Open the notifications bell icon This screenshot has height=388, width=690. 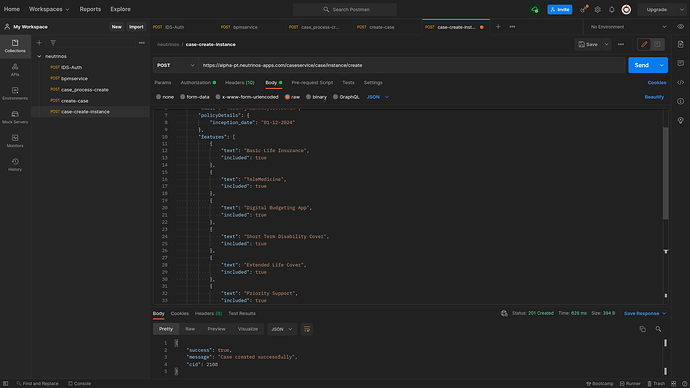pyautogui.click(x=612, y=9)
